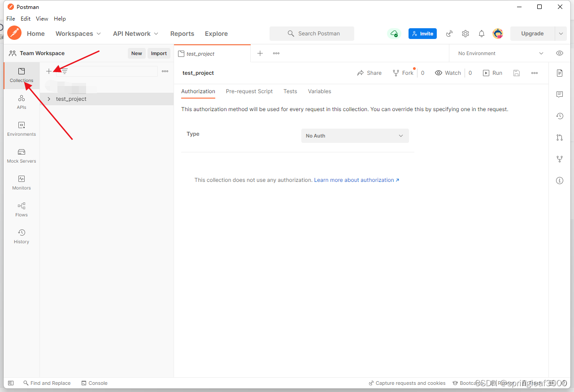Open the Help menu
This screenshot has height=392, width=574.
point(60,19)
